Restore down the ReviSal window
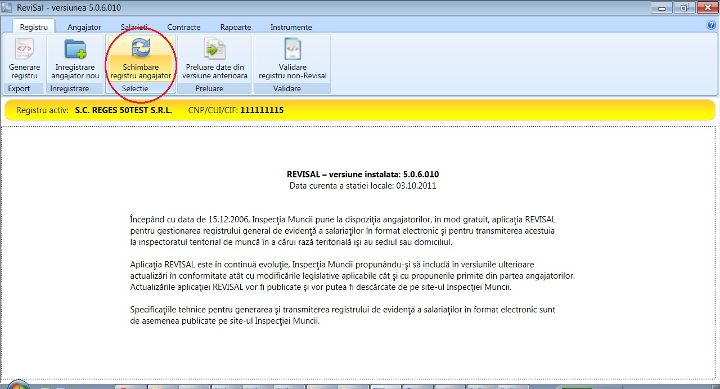Viewport: 720px width, 389px height. [684, 8]
